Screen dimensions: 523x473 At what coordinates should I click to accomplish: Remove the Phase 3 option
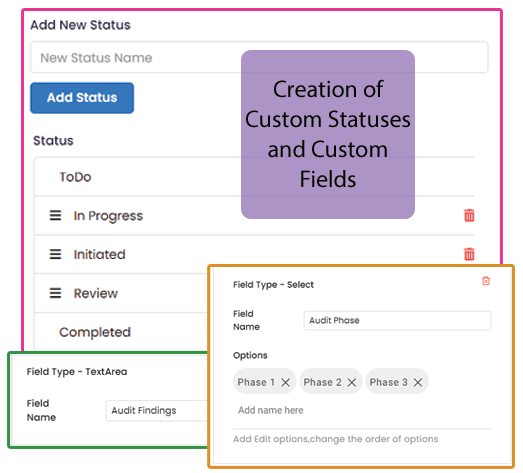coord(418,382)
